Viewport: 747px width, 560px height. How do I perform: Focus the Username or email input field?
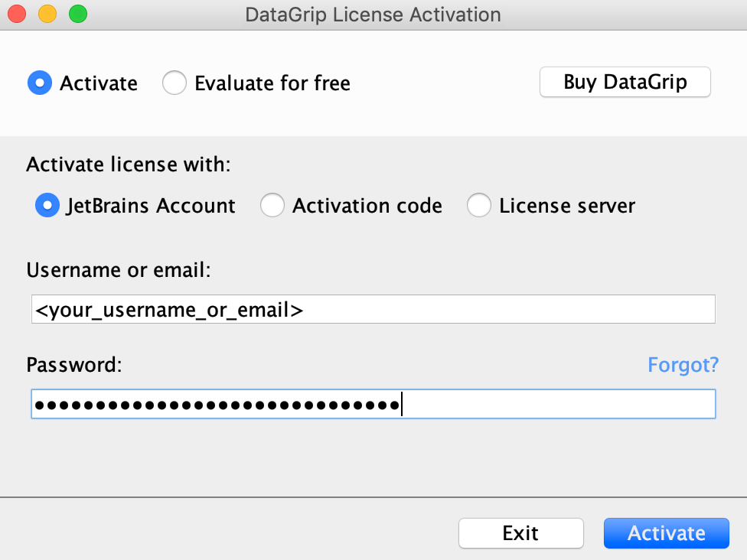373,309
